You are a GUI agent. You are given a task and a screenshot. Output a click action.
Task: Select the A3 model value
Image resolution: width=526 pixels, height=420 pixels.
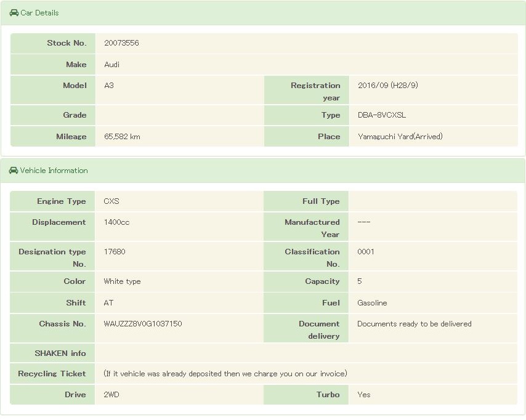click(x=109, y=86)
